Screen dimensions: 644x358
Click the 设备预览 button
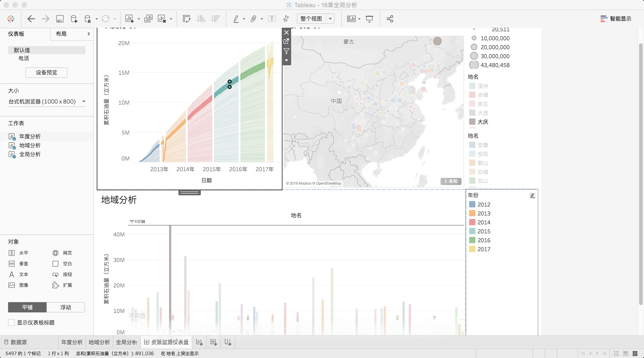click(x=47, y=72)
